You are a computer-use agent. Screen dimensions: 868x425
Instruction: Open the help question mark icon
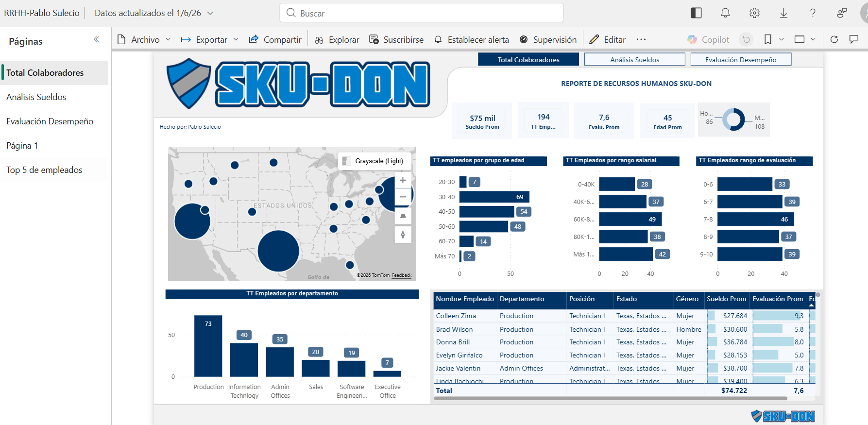pos(813,13)
